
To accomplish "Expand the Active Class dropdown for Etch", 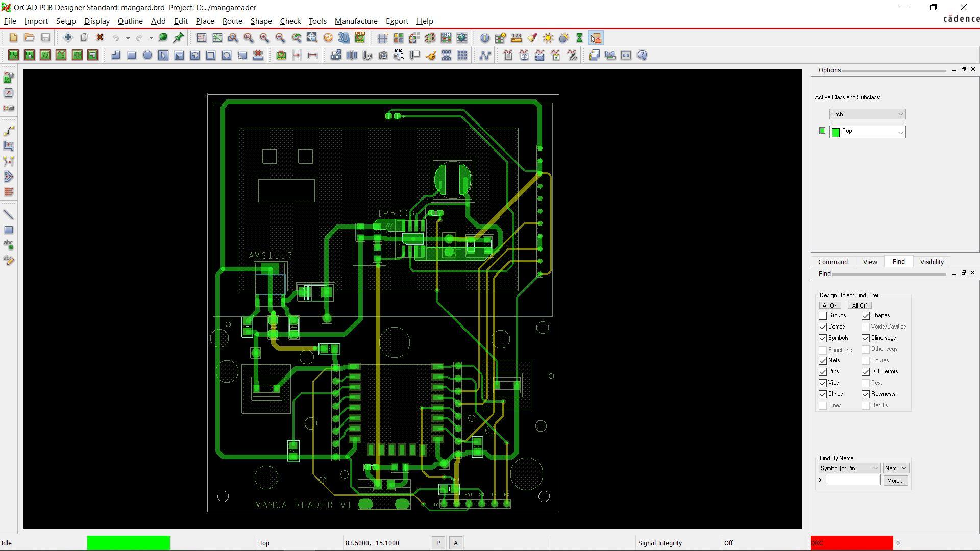I will (900, 114).
